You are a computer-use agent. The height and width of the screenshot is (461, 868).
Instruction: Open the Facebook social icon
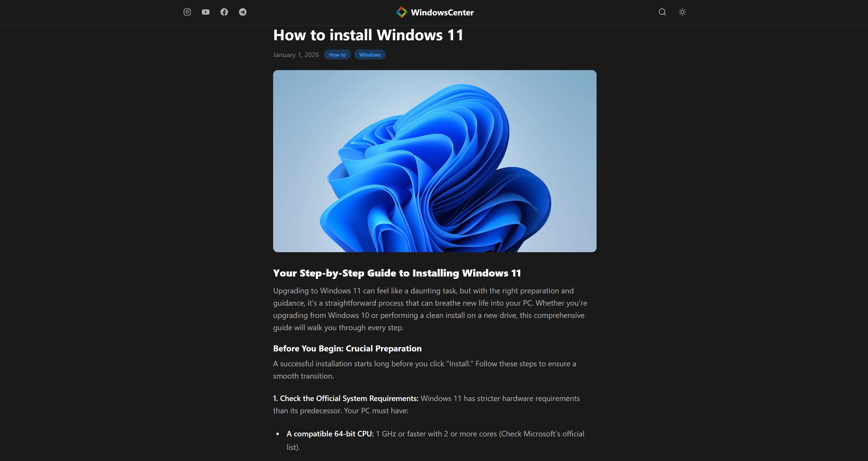pyautogui.click(x=224, y=12)
